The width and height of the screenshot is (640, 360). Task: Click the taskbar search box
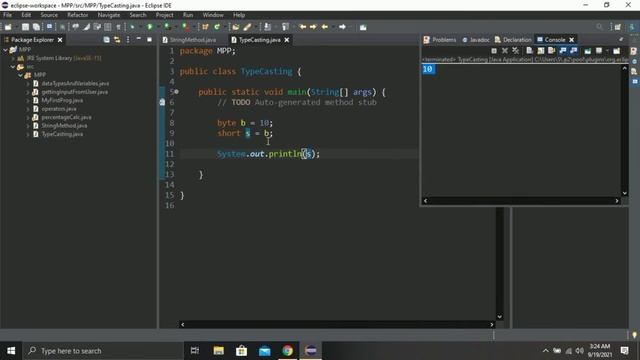click(103, 351)
